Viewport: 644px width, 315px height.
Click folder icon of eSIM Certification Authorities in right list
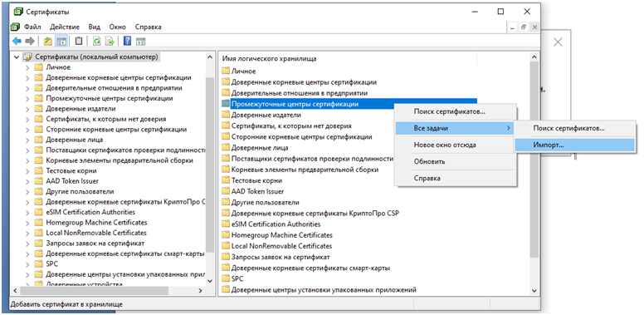pyautogui.click(x=226, y=224)
